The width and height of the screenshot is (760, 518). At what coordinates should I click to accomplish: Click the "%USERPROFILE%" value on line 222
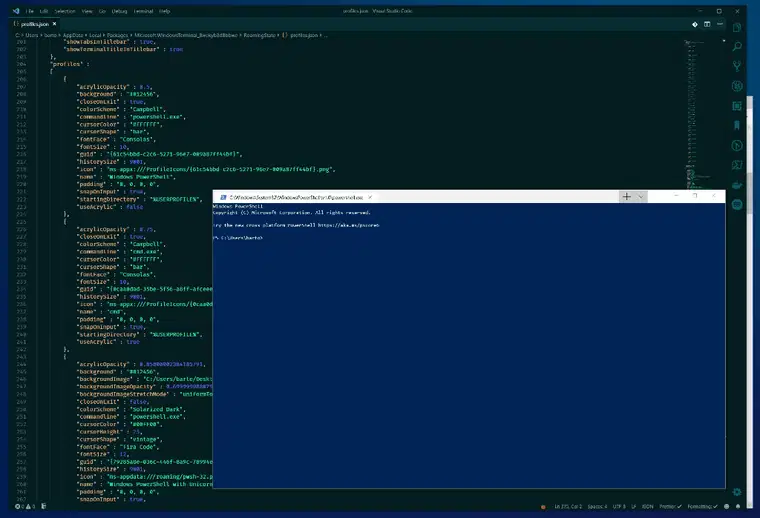pyautogui.click(x=174, y=199)
